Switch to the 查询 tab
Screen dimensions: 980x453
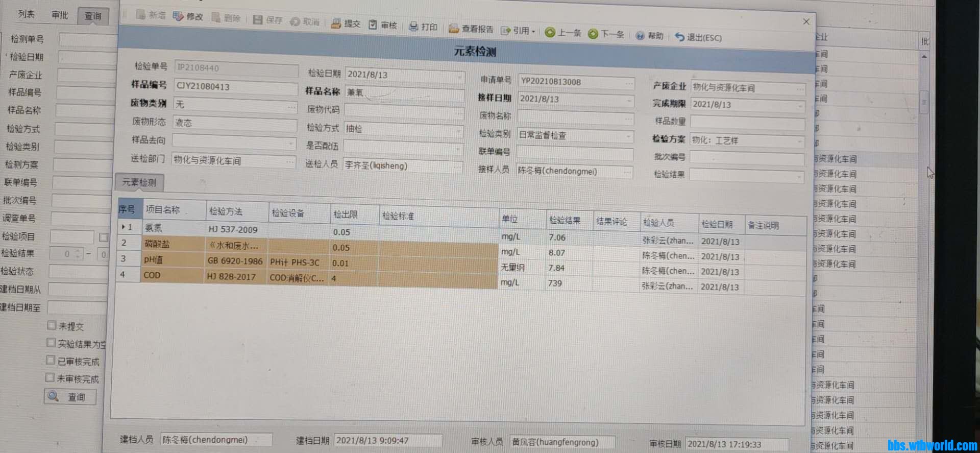coord(93,16)
